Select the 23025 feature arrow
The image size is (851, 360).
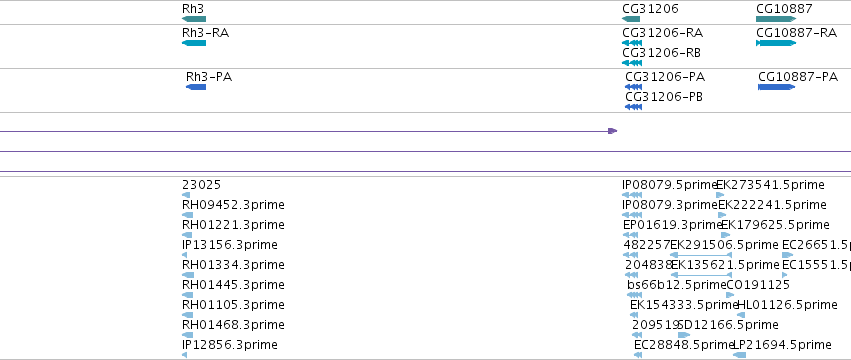click(x=186, y=195)
